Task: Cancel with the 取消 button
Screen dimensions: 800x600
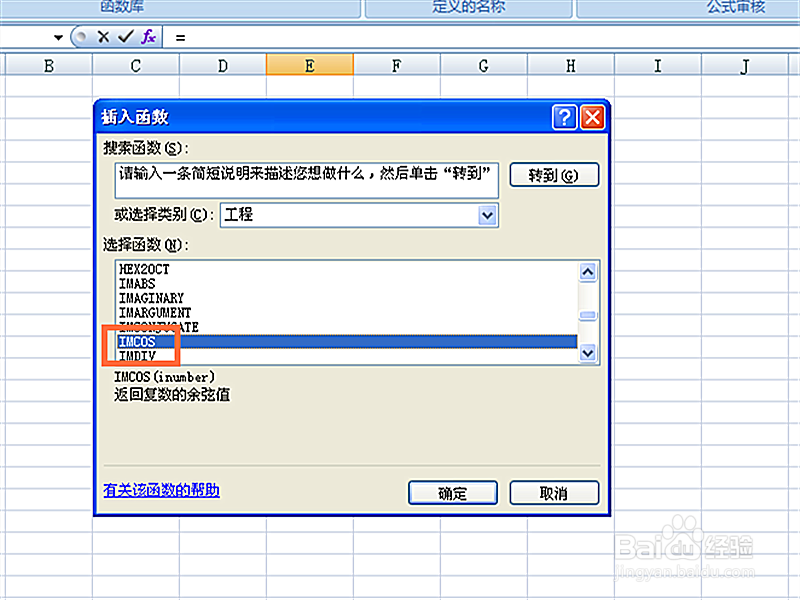Action: coord(554,493)
